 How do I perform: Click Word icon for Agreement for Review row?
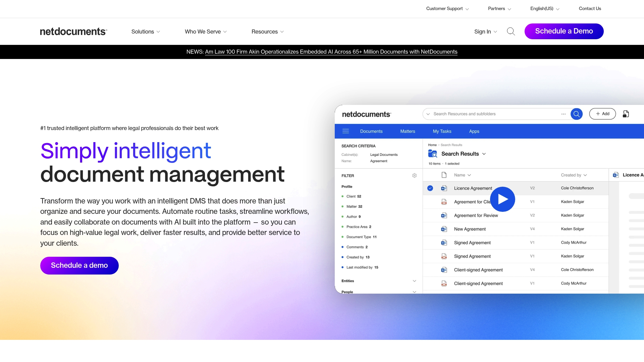coord(444,216)
